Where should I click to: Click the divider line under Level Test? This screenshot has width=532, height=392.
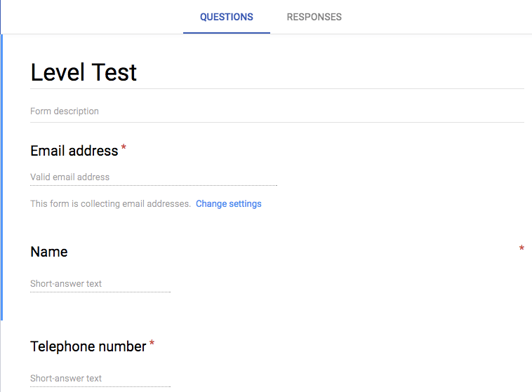point(277,89)
